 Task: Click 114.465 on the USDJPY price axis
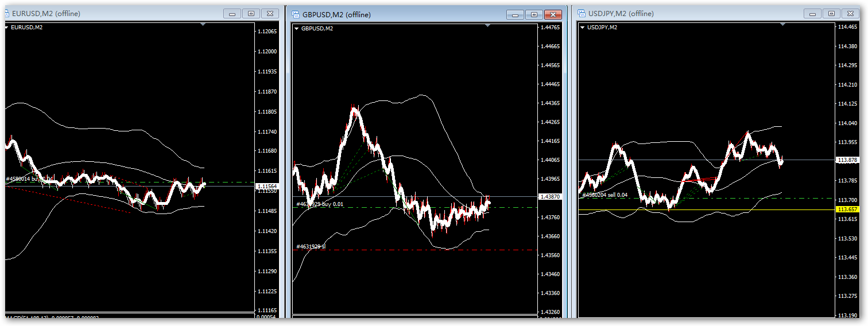[x=847, y=27]
